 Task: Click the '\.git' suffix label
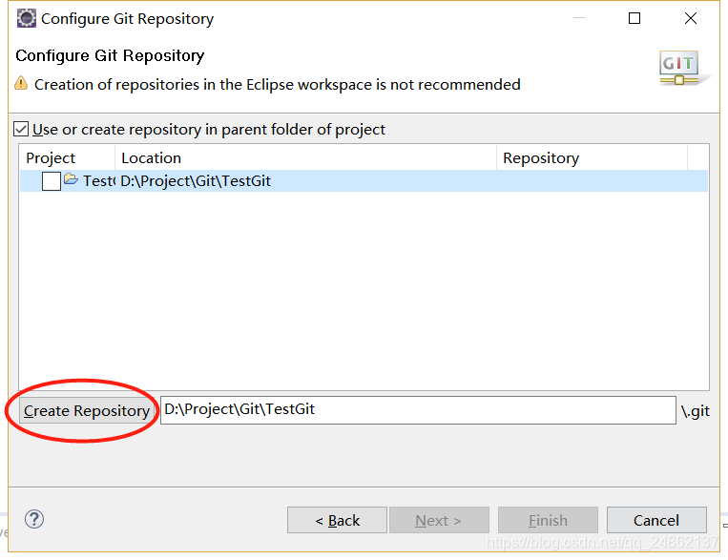click(695, 411)
